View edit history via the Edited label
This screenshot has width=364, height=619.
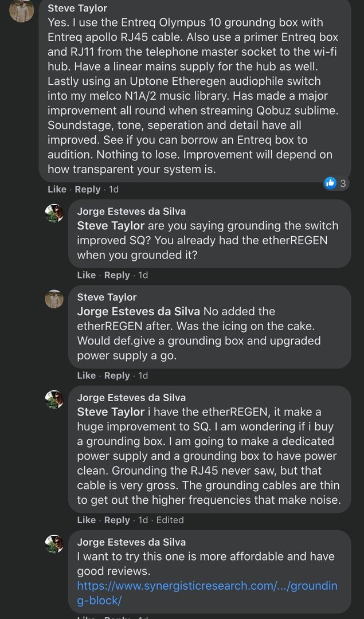[x=170, y=520]
